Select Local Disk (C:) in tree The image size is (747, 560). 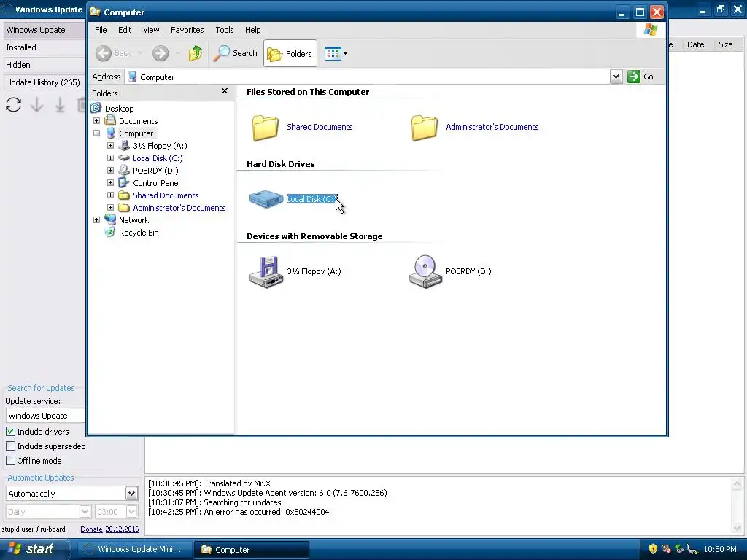[158, 158]
